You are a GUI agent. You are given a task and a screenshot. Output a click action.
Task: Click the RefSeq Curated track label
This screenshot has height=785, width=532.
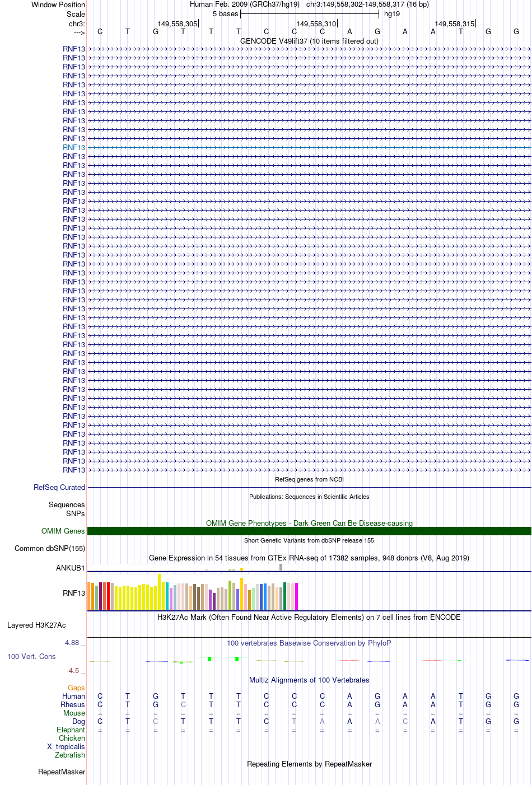click(59, 487)
